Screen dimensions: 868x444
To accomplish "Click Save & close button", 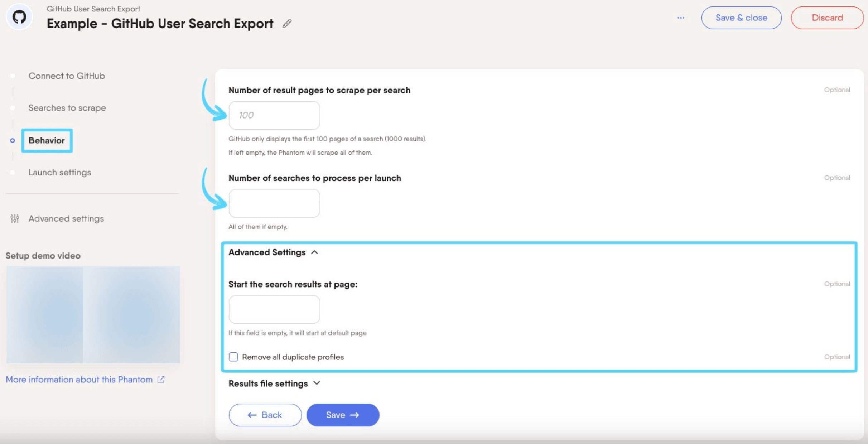I will 741,18.
